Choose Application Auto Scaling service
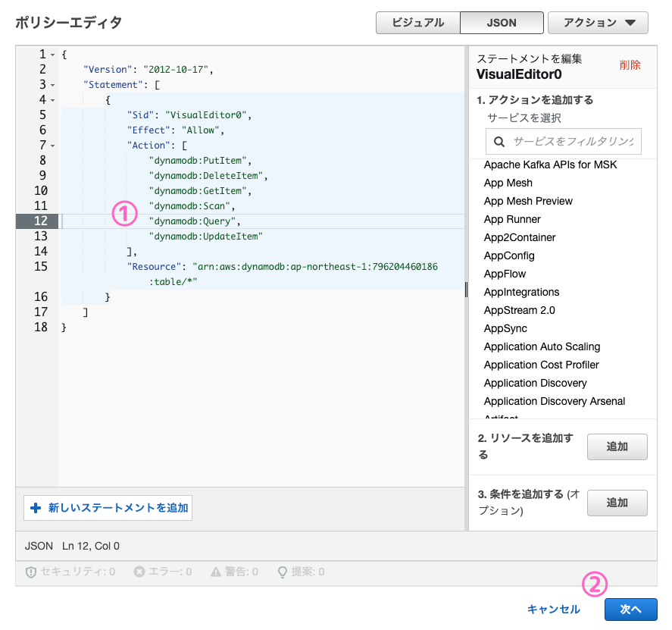Image resolution: width=672 pixels, height=630 pixels. pyautogui.click(x=542, y=346)
